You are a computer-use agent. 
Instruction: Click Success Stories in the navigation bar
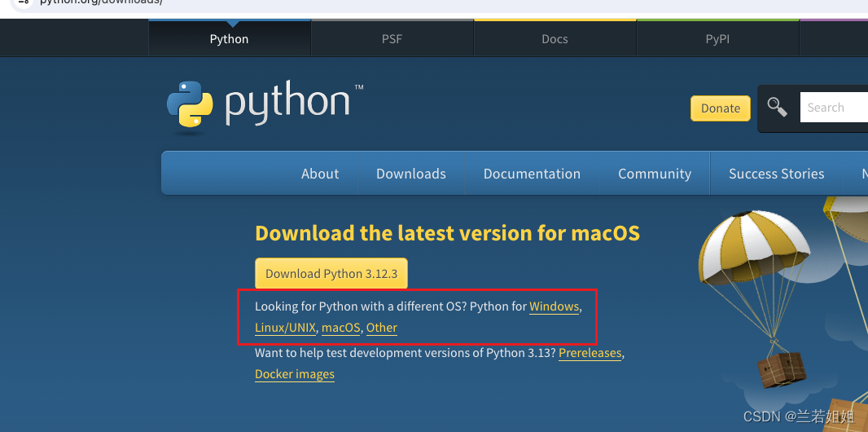point(776,174)
